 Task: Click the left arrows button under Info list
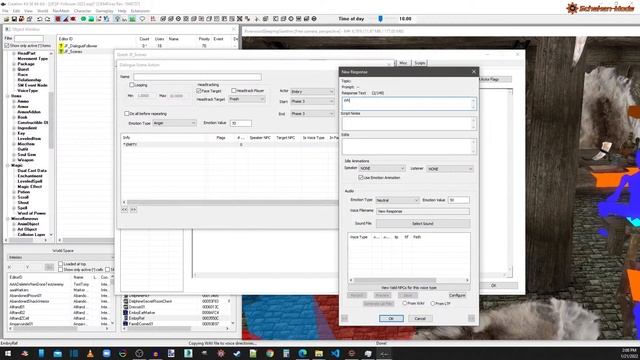(124, 209)
